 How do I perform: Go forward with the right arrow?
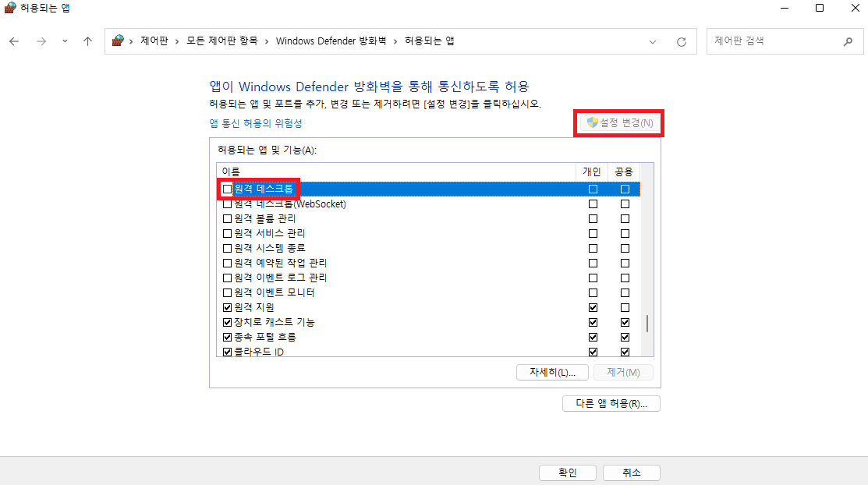click(x=41, y=41)
